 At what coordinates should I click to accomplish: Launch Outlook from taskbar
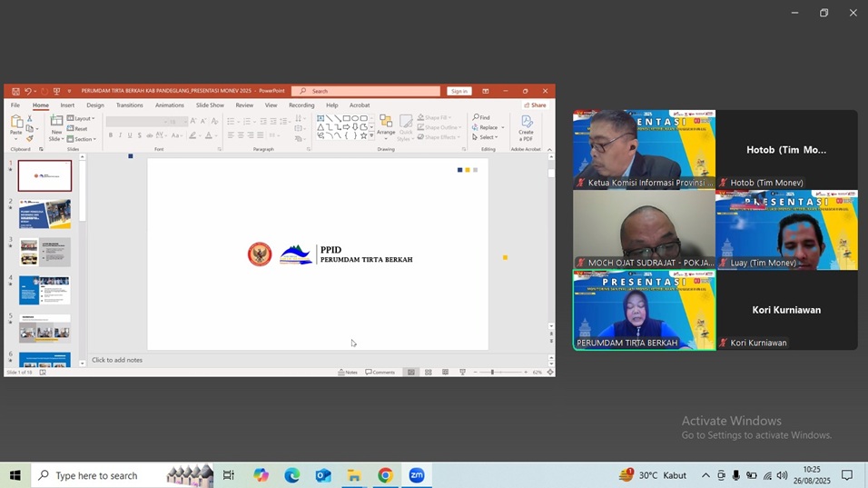tap(323, 475)
